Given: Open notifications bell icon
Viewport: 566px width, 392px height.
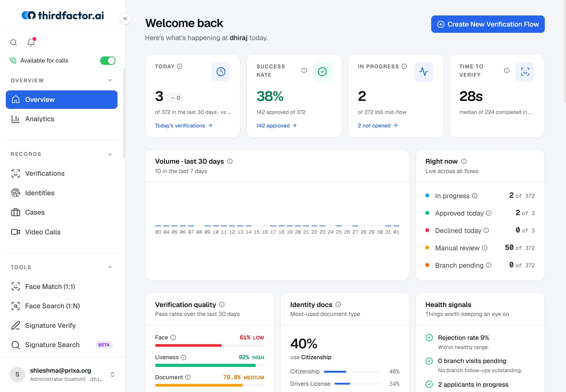Looking at the screenshot, I should pyautogui.click(x=31, y=42).
